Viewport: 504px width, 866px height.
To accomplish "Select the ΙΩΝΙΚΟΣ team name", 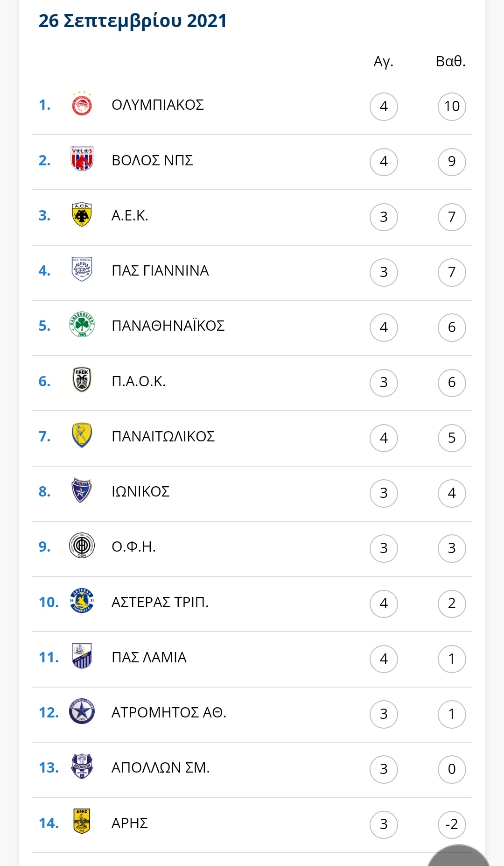I will (x=140, y=491).
